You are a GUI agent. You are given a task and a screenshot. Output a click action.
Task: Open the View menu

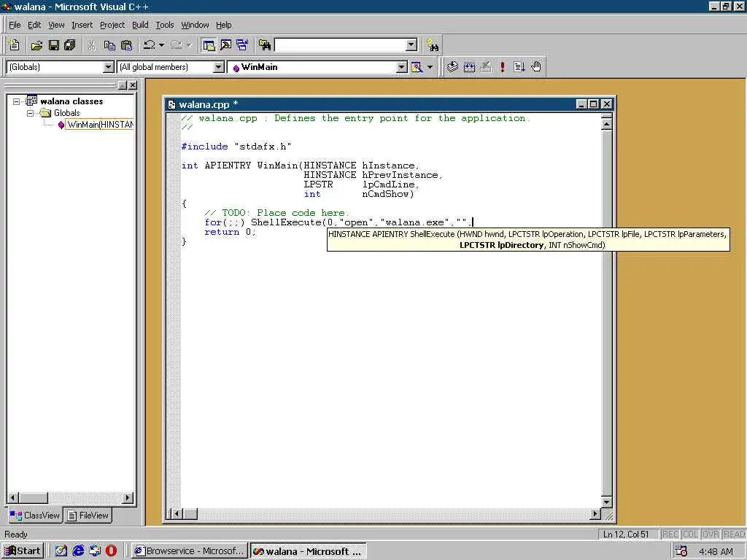pos(56,25)
